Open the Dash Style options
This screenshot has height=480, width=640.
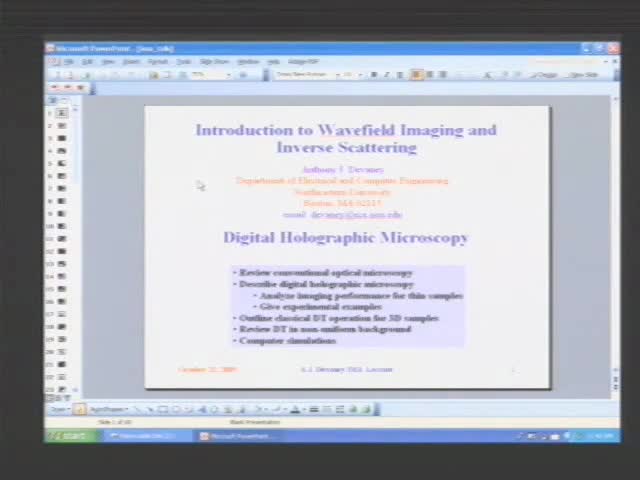[x=327, y=409]
